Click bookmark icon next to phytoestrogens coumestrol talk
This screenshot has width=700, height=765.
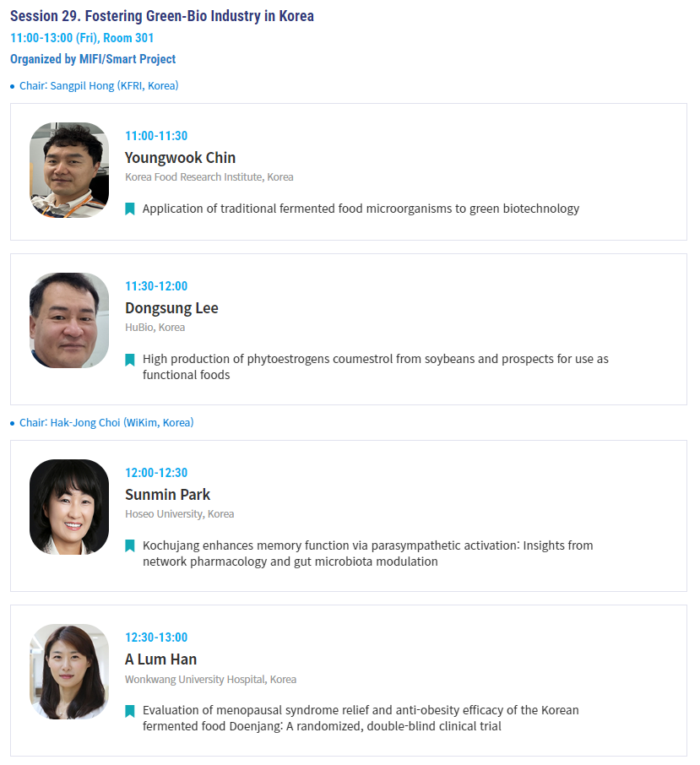[x=130, y=360]
